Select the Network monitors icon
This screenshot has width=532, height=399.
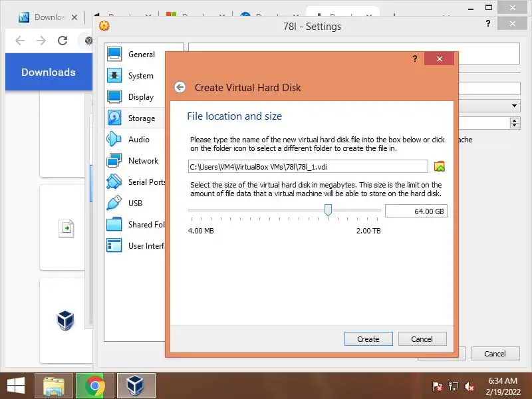pyautogui.click(x=114, y=160)
